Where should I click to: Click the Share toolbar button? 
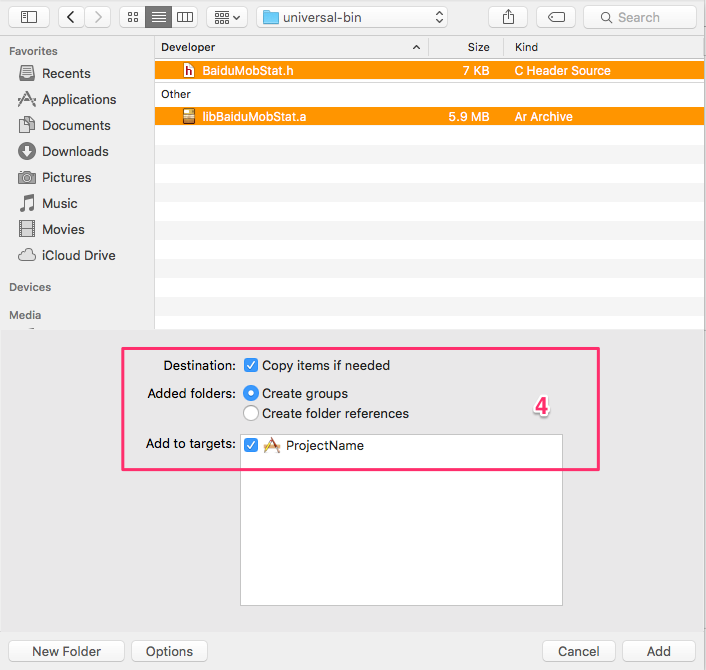click(508, 18)
